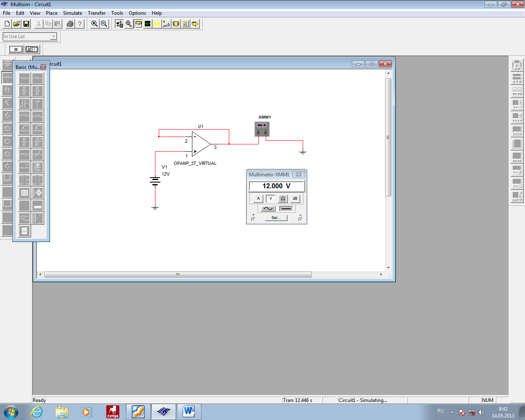Click the yellow arrow transfer icon
The image size is (525, 420).
pos(195,24)
